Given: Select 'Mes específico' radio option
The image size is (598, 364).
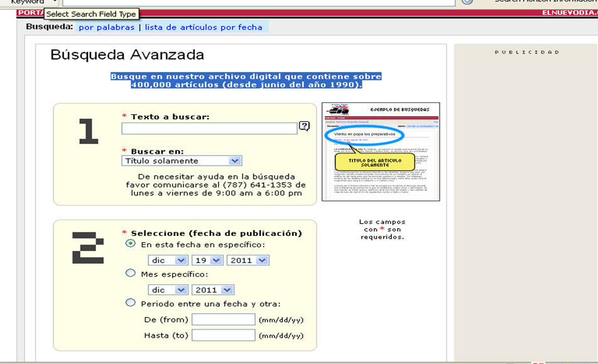Looking at the screenshot, I should [x=131, y=273].
